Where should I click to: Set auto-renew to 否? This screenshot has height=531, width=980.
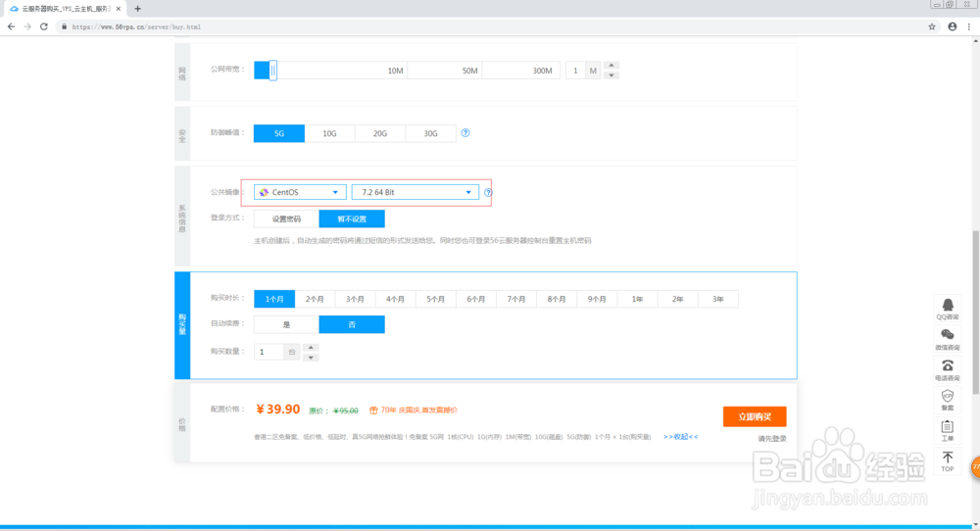click(x=352, y=324)
